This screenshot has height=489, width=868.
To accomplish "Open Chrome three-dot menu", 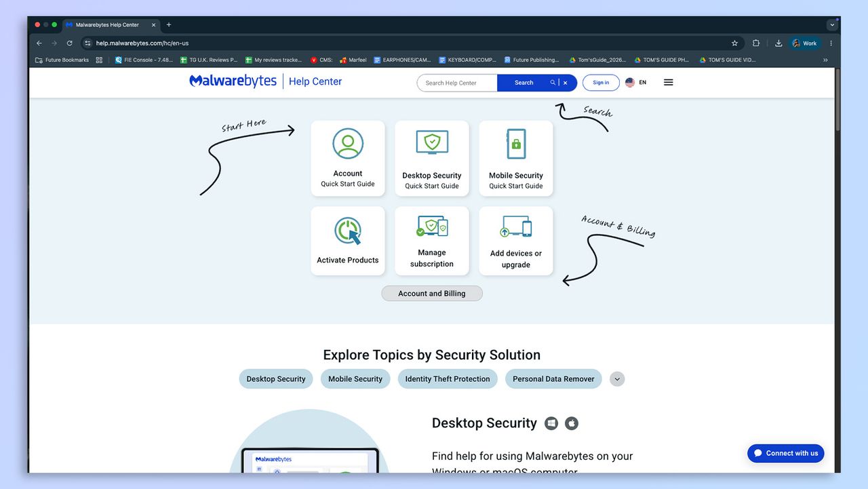I will click(x=831, y=43).
